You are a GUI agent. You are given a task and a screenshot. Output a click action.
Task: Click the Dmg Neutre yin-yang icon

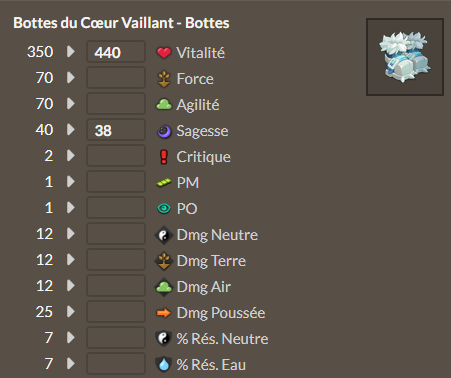click(164, 235)
